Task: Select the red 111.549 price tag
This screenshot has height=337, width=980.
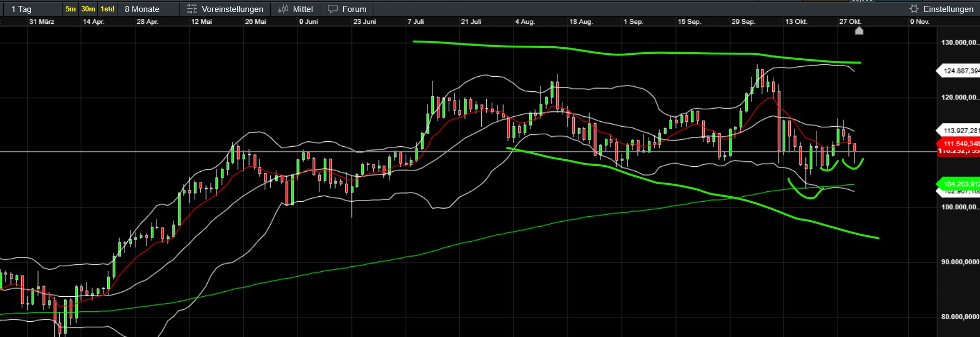Action: pyautogui.click(x=960, y=143)
